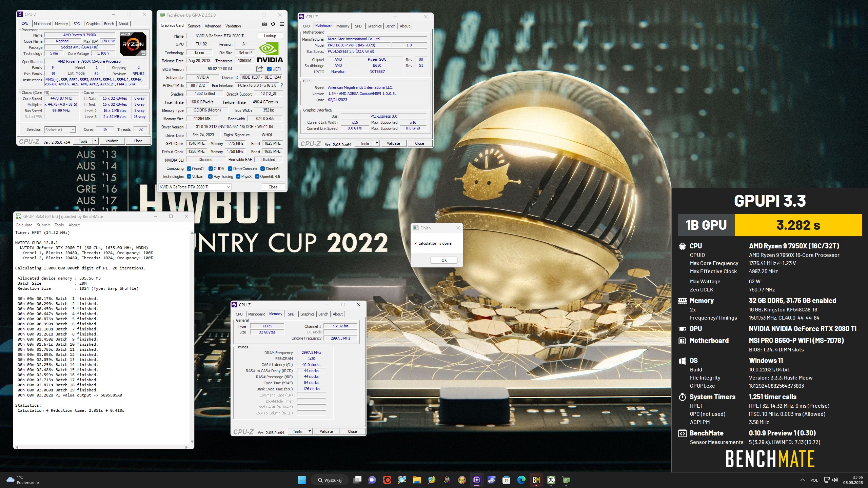Show hidden system tray icons chevron
868x488 pixels.
coord(803,480)
